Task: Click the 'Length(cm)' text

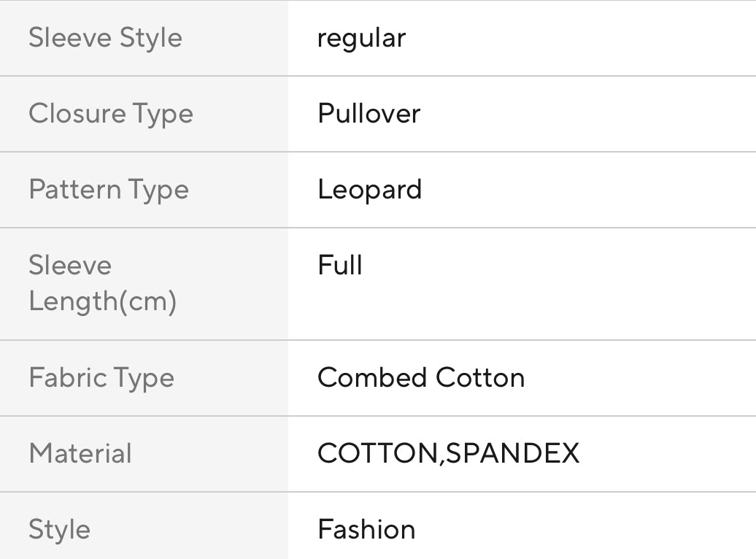Action: click(102, 301)
